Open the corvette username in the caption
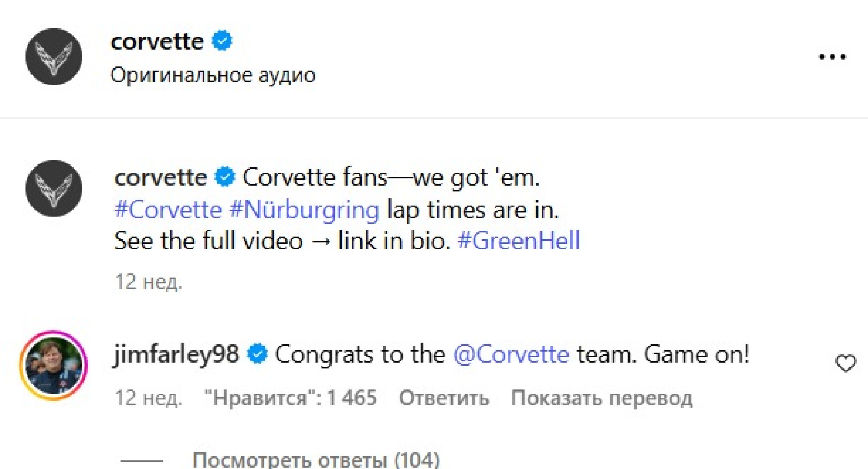Viewport: 868px width, 469px height. (160, 177)
